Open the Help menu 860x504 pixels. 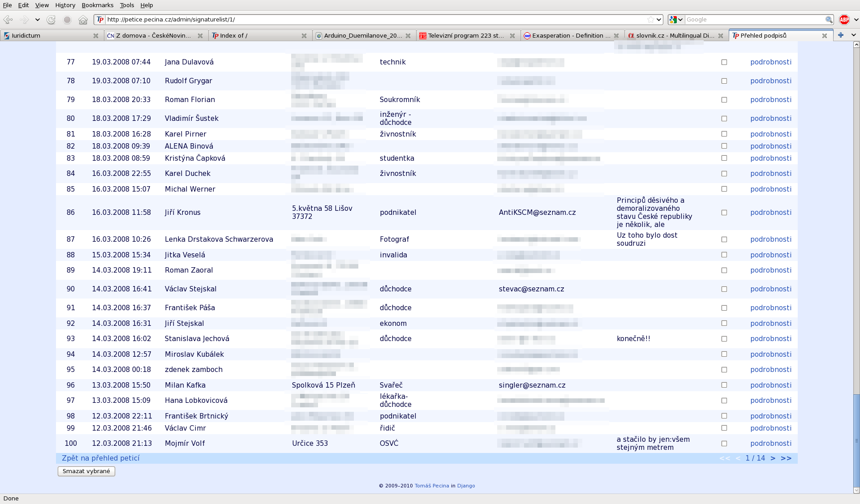146,5
